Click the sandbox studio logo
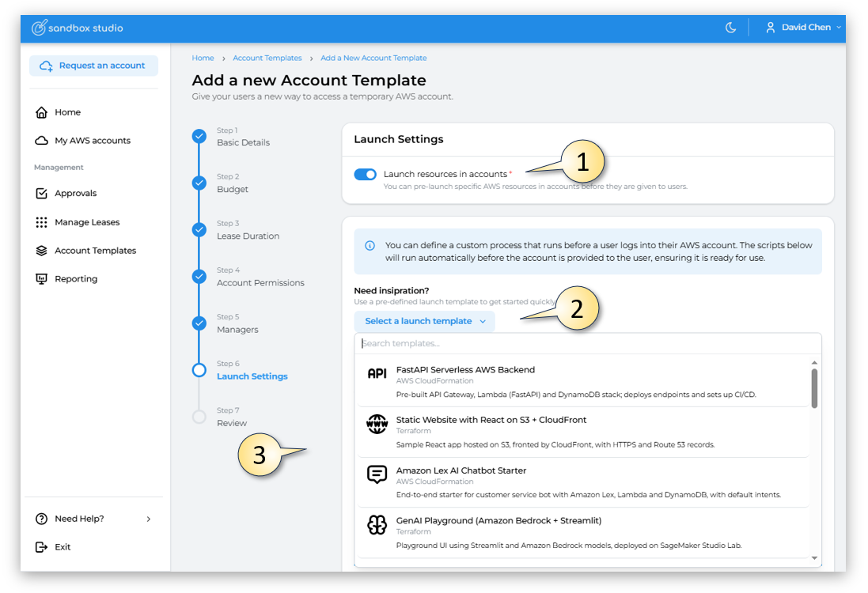Viewport: 868px width, 593px height. coord(77,28)
